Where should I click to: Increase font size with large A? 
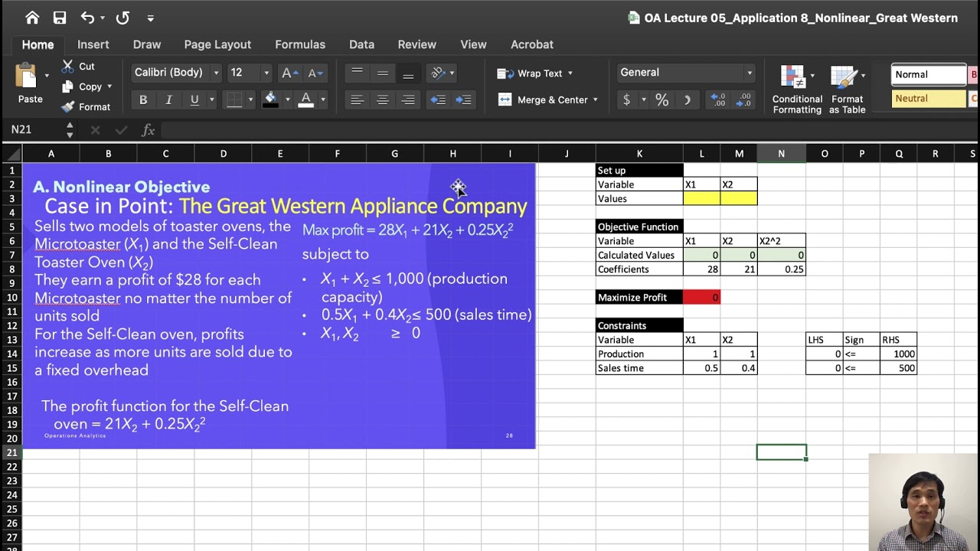click(x=289, y=73)
